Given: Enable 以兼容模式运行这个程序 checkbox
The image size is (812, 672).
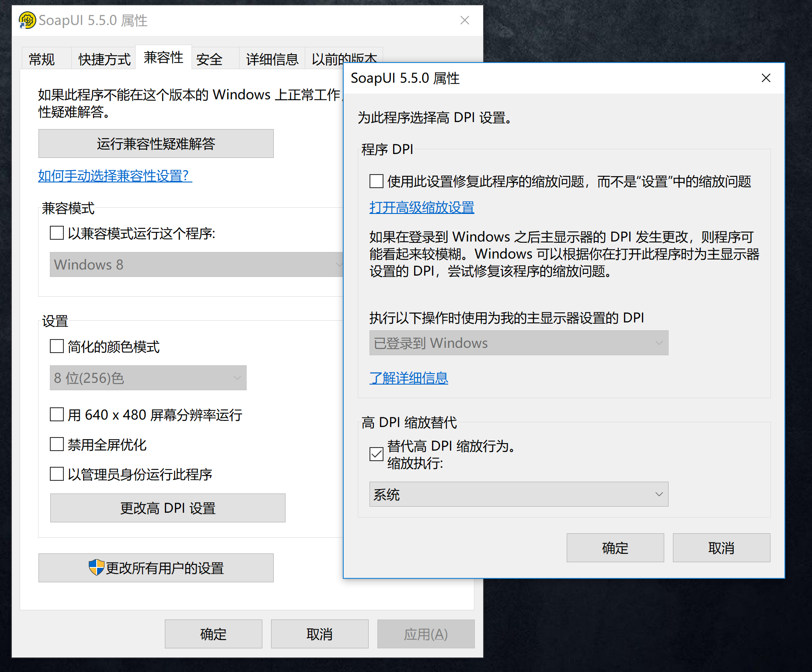Looking at the screenshot, I should click(56, 234).
